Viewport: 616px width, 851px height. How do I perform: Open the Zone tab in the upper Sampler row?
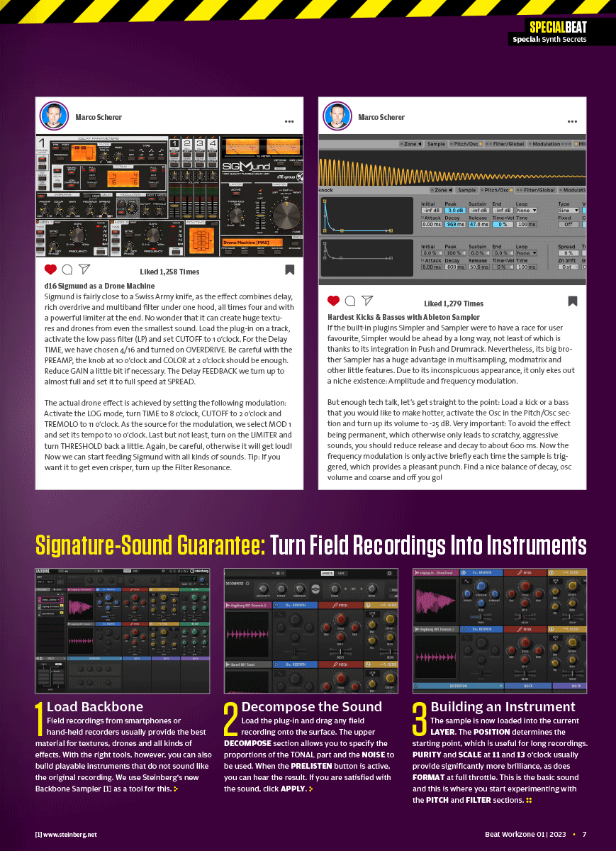(x=410, y=144)
